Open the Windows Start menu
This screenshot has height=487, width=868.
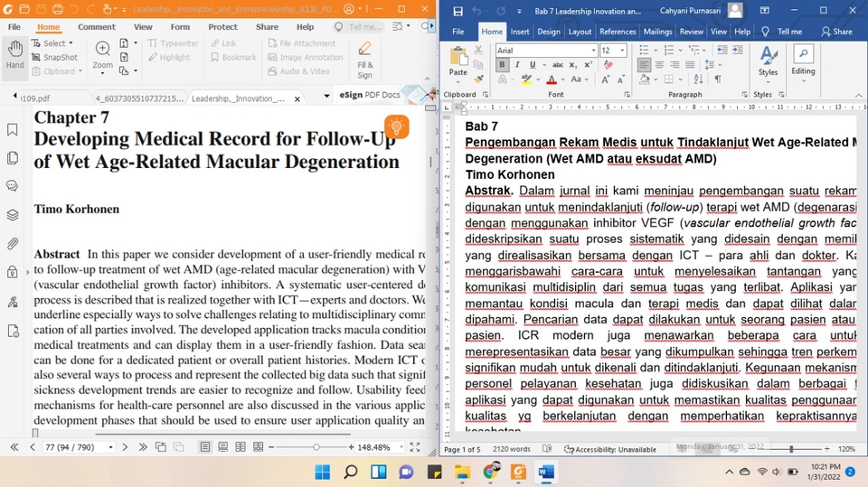322,472
